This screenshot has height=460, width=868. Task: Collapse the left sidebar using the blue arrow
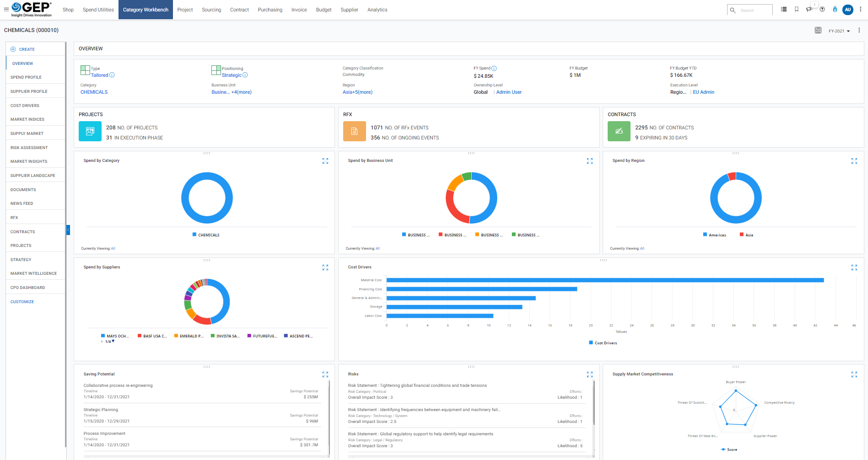pyautogui.click(x=68, y=230)
